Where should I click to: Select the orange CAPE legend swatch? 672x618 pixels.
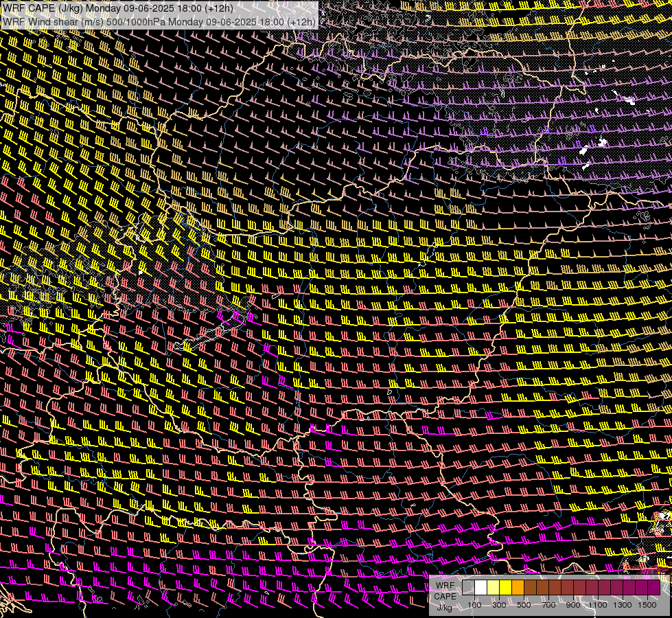tap(518, 588)
